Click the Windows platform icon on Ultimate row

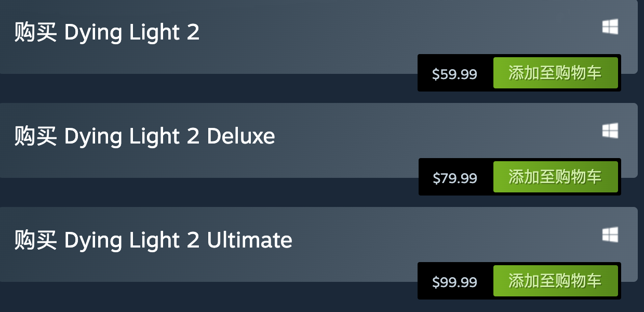coord(610,235)
